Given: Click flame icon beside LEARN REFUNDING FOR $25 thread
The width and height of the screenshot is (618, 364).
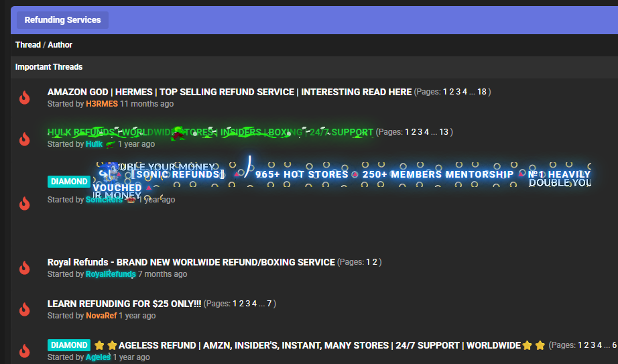Looking at the screenshot, I should click(24, 309).
